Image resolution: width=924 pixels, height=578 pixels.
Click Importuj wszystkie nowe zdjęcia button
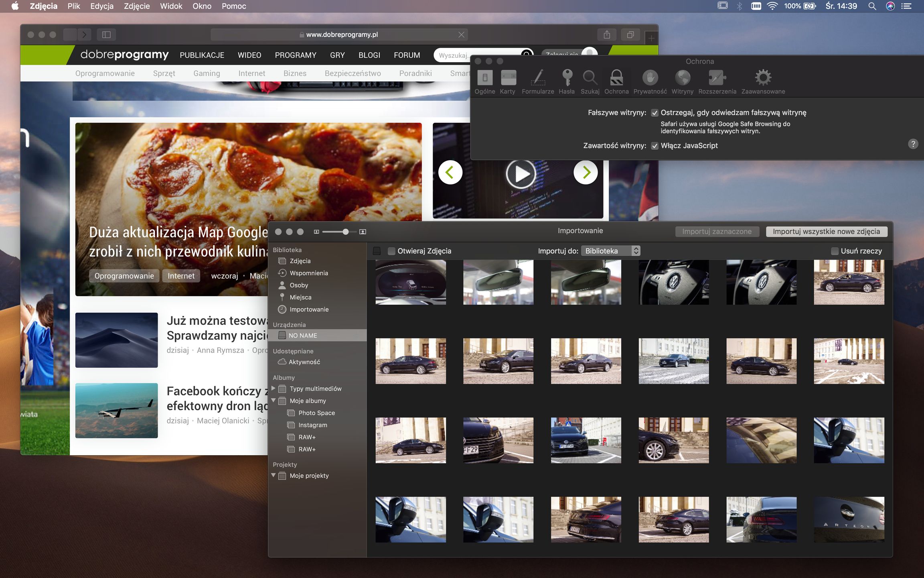point(826,232)
